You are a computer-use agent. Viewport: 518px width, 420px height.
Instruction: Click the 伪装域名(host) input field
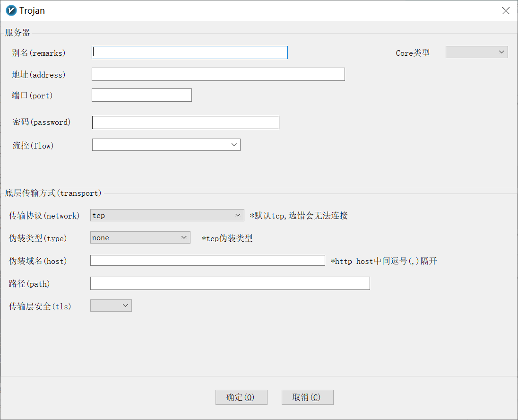coord(208,261)
